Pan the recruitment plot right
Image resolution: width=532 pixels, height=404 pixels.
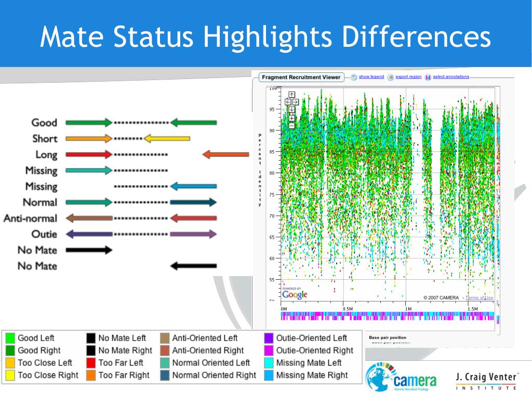tap(295, 102)
